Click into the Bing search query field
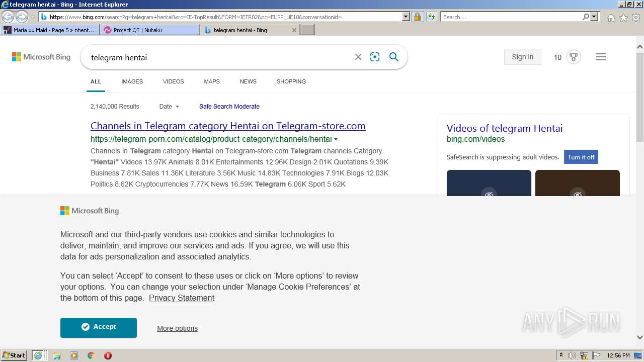This screenshot has height=362, width=644. coord(219,57)
